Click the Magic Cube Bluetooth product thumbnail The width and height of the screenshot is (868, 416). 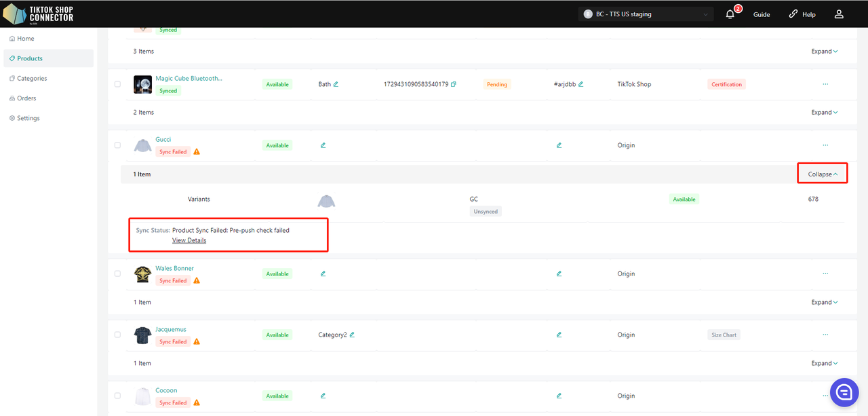tap(142, 84)
